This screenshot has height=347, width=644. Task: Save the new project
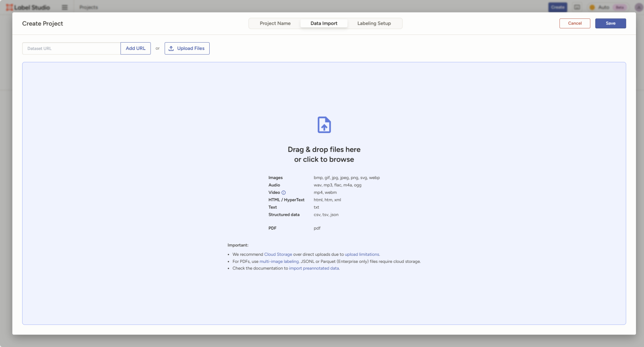(610, 23)
